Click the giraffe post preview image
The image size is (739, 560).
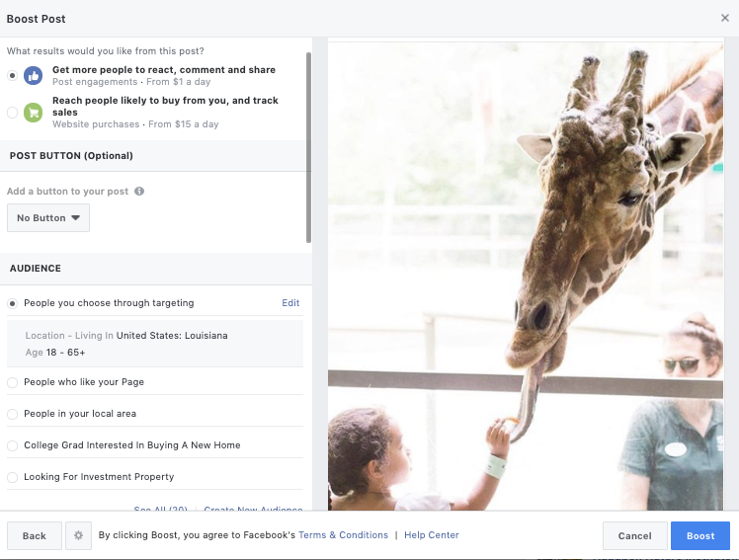(525, 277)
